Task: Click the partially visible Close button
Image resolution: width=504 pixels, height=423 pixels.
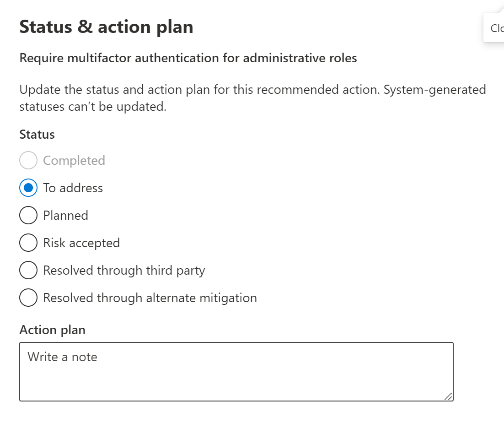Action: click(495, 28)
